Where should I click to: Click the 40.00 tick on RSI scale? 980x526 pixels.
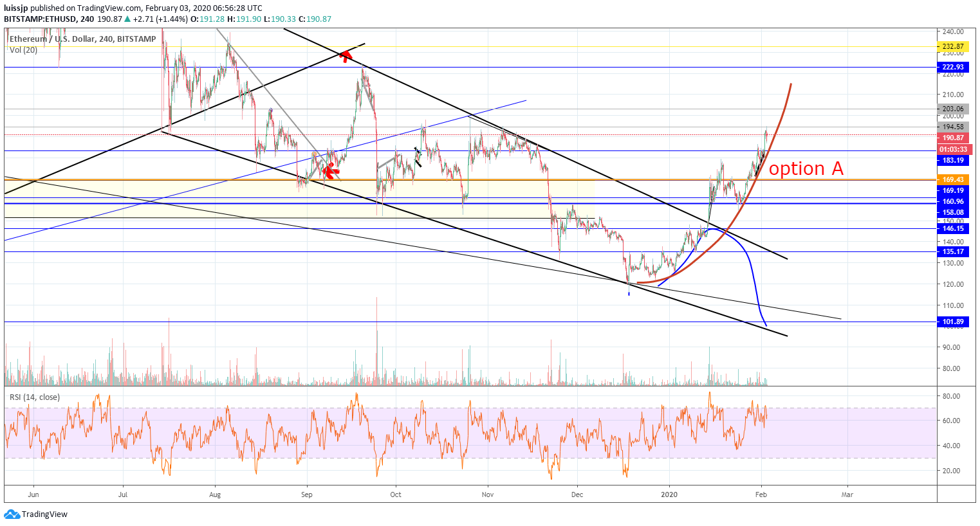(x=951, y=446)
